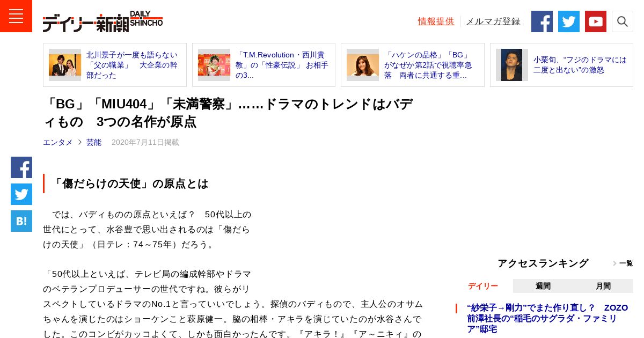
Task: Open the 小栗旬 article thumbnail
Action: click(x=512, y=65)
